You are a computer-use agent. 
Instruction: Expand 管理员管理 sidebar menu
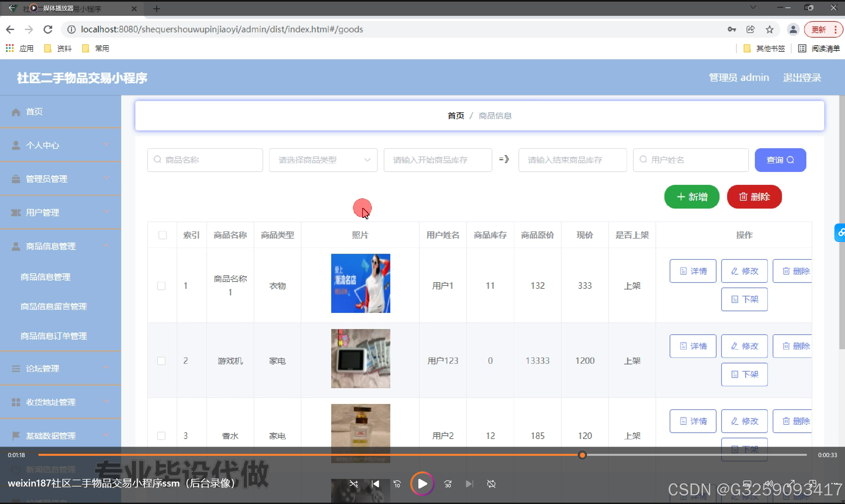(x=60, y=179)
